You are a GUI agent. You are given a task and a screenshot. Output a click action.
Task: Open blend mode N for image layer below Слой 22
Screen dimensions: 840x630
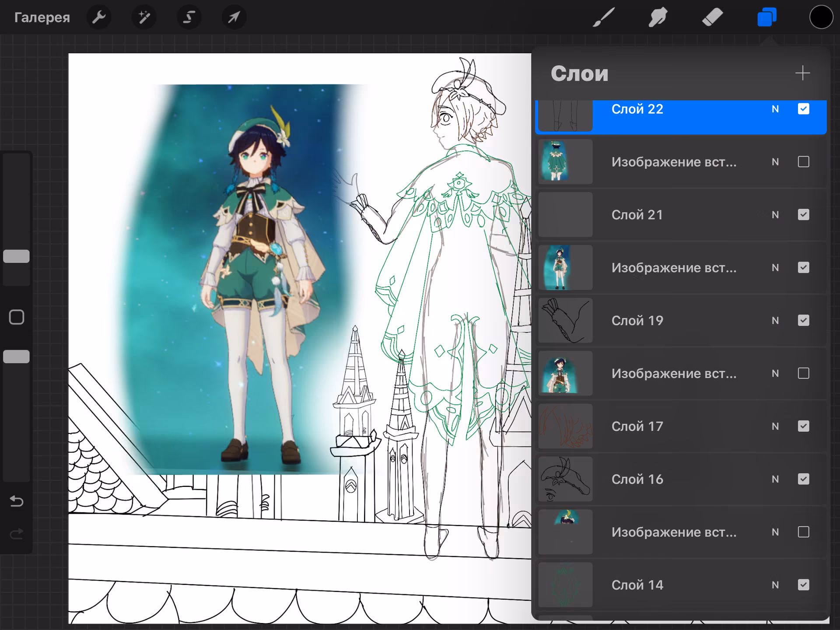(775, 162)
